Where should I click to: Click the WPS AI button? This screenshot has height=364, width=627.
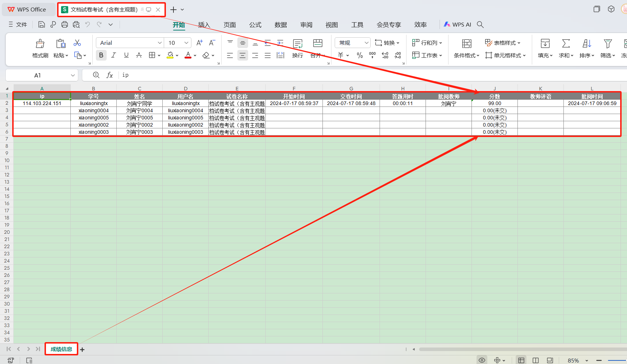tap(457, 25)
